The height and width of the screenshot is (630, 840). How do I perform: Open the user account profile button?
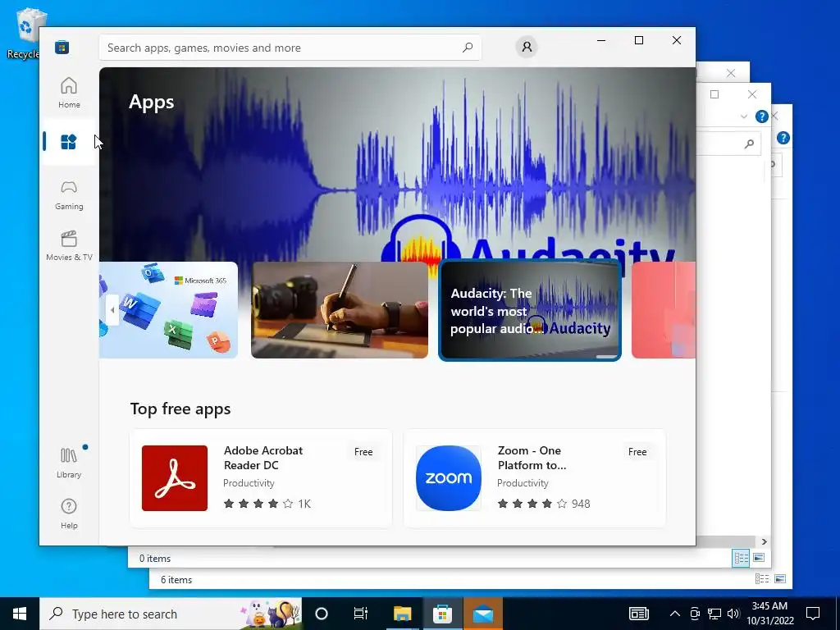pyautogui.click(x=527, y=47)
